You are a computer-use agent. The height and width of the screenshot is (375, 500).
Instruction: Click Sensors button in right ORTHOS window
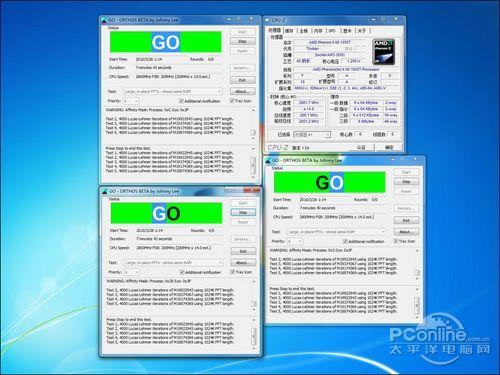click(406, 208)
